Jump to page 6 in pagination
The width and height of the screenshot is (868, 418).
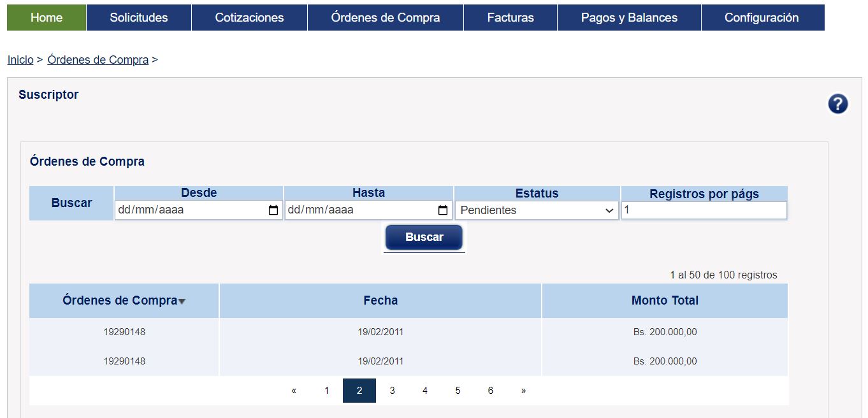coord(490,391)
